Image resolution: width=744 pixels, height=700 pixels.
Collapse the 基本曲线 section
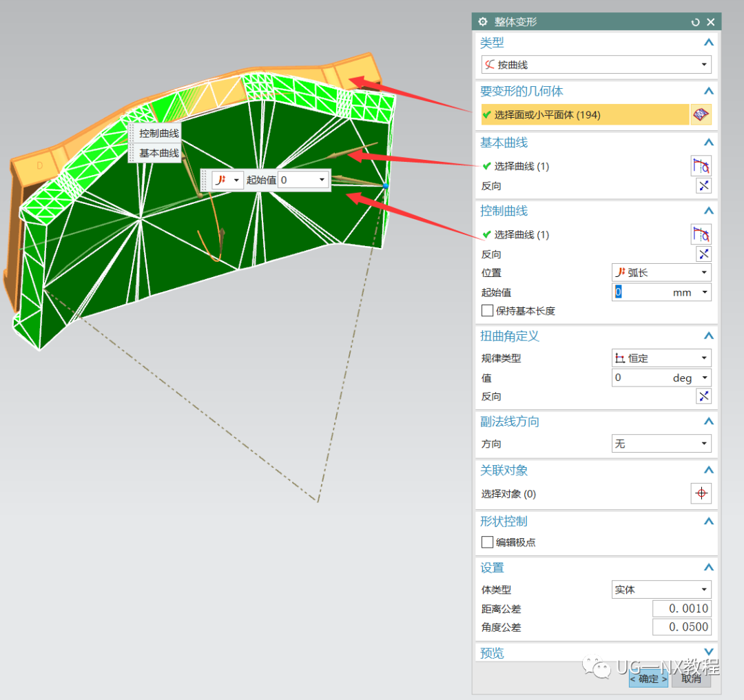[708, 143]
